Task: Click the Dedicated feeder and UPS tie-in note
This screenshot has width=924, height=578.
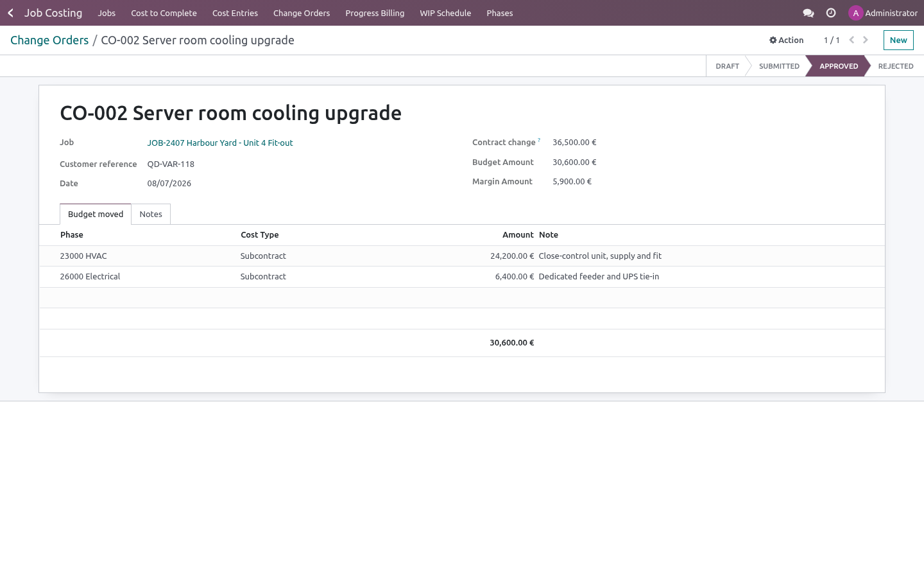Action: 599,276
